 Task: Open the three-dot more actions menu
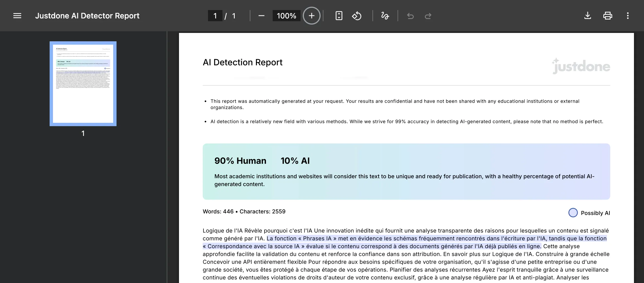pyautogui.click(x=628, y=16)
